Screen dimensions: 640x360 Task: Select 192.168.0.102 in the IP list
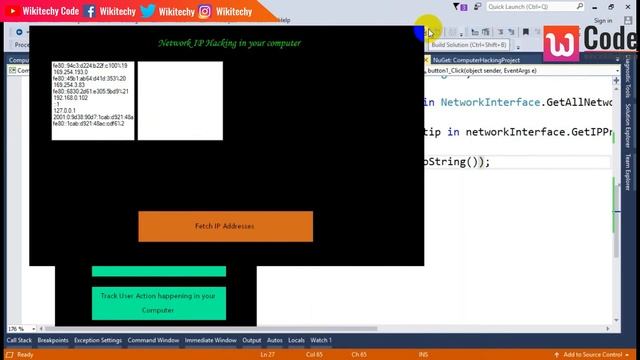point(70,98)
